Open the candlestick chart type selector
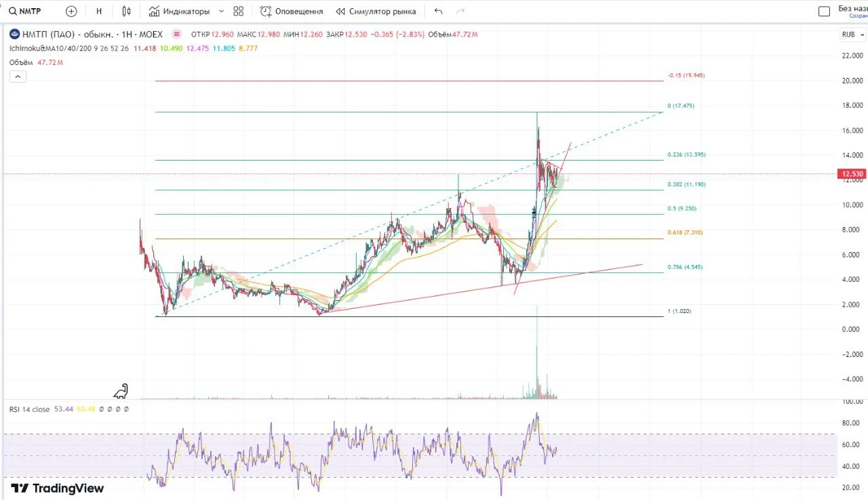This screenshot has height=500, width=868. [126, 12]
